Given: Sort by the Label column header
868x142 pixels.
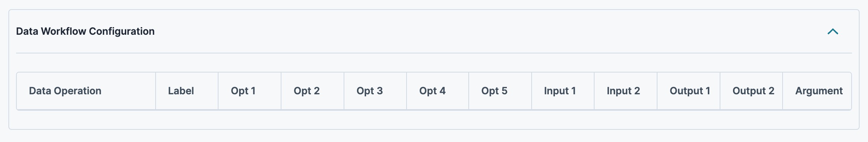Looking at the screenshot, I should [x=187, y=91].
